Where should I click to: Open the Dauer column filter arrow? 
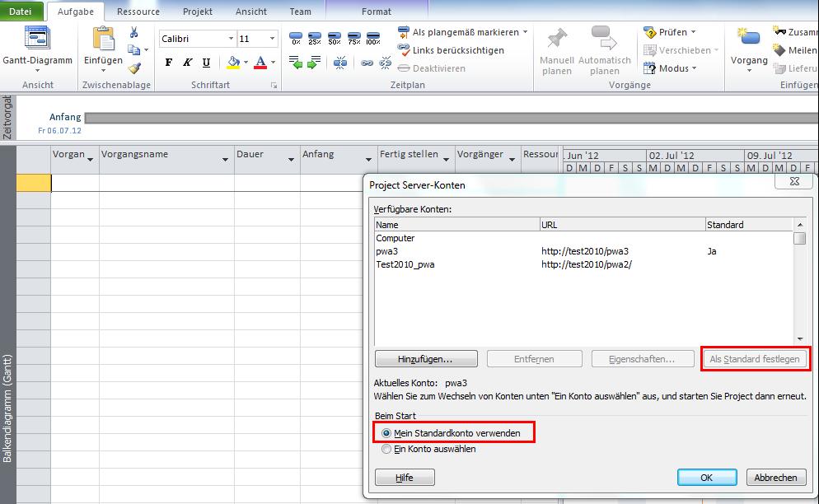291,159
